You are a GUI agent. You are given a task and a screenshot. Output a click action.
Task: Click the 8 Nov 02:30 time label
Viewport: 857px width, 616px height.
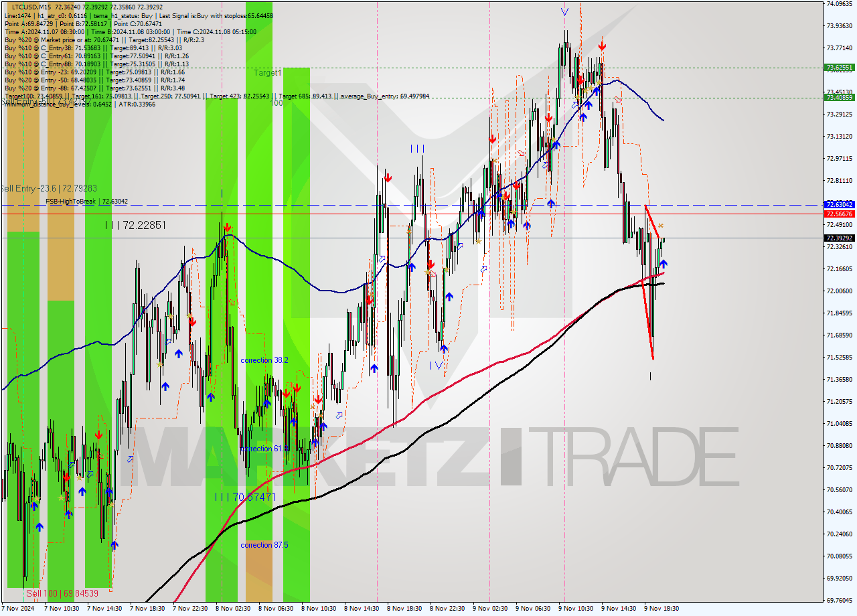(x=233, y=609)
